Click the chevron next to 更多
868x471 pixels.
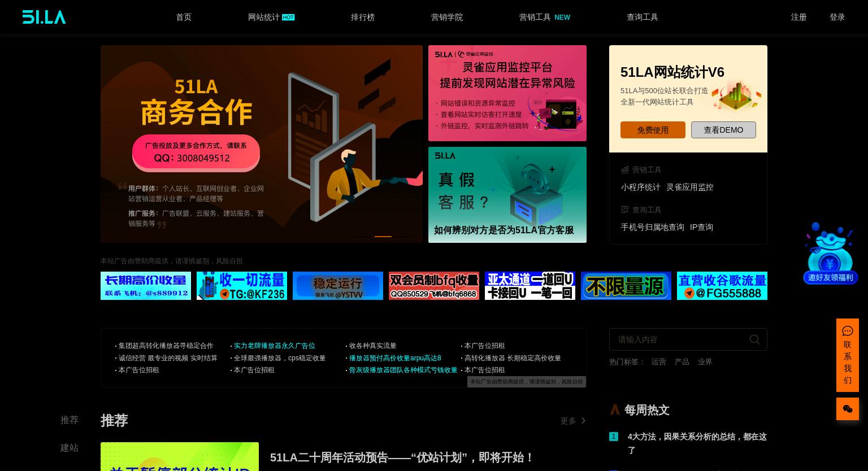click(583, 421)
